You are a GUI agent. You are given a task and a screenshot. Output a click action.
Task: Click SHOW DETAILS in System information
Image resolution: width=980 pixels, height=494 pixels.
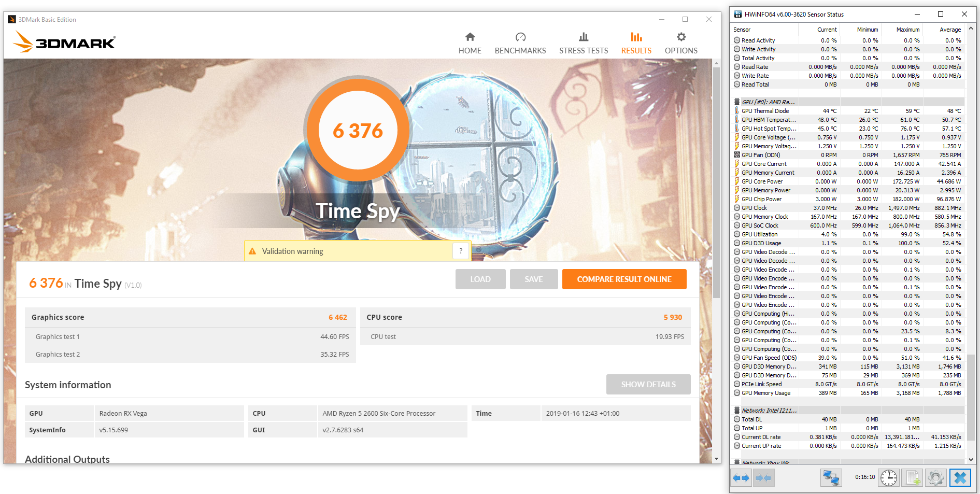(x=648, y=384)
